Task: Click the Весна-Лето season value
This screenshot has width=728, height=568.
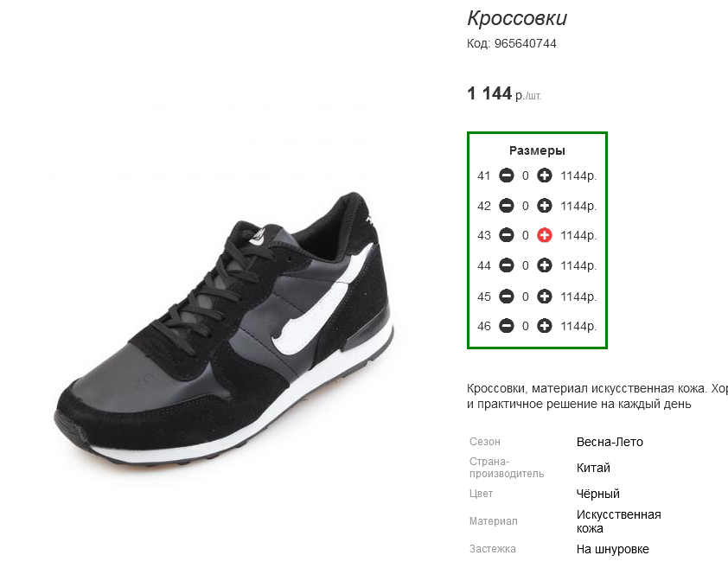Action: [610, 442]
